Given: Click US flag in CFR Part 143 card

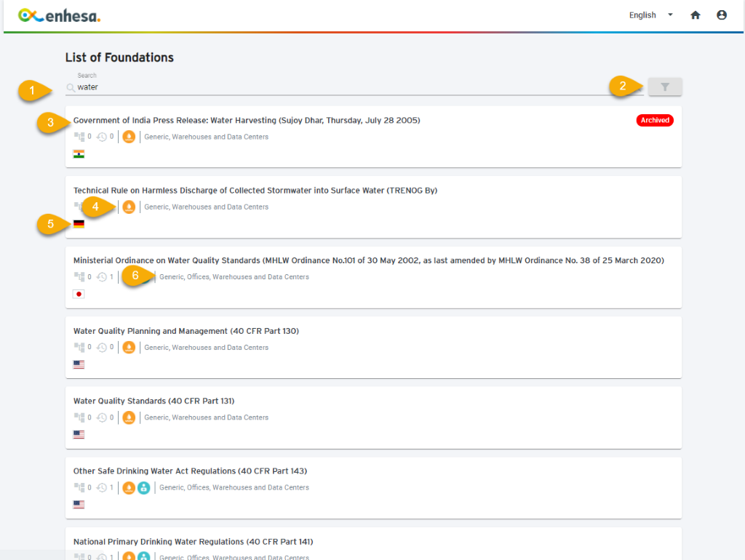Looking at the screenshot, I should (79, 505).
